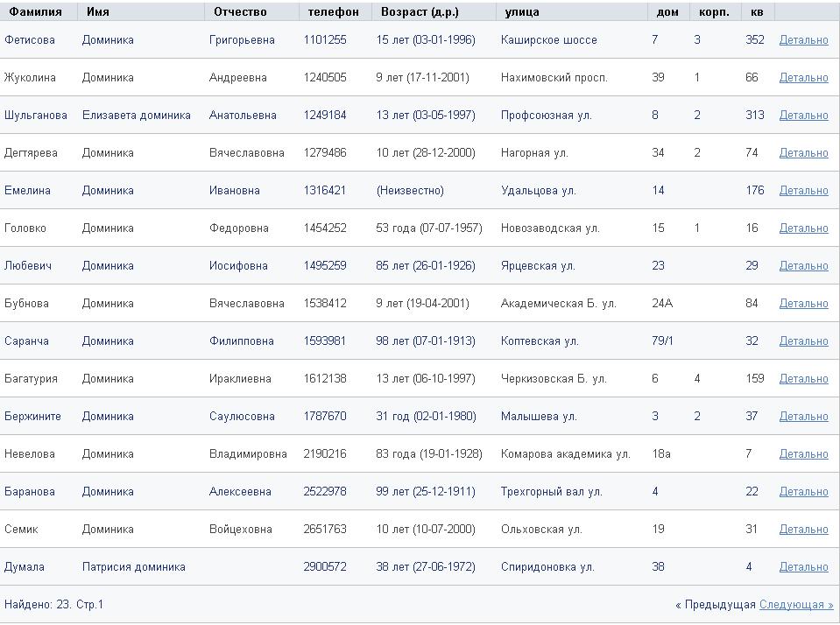Select surname Бержините in the table
The width and height of the screenshot is (840, 625).
point(32,417)
